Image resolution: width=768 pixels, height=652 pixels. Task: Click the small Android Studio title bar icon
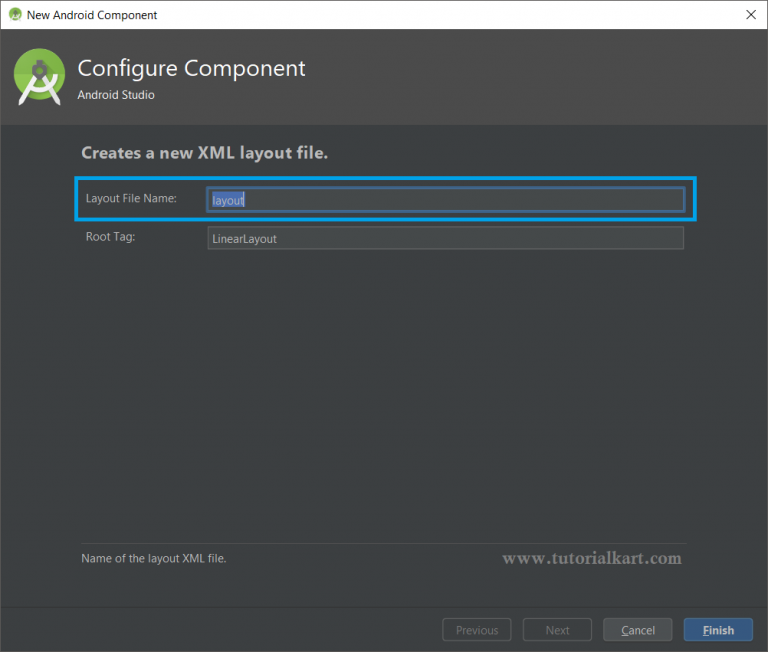coord(15,15)
